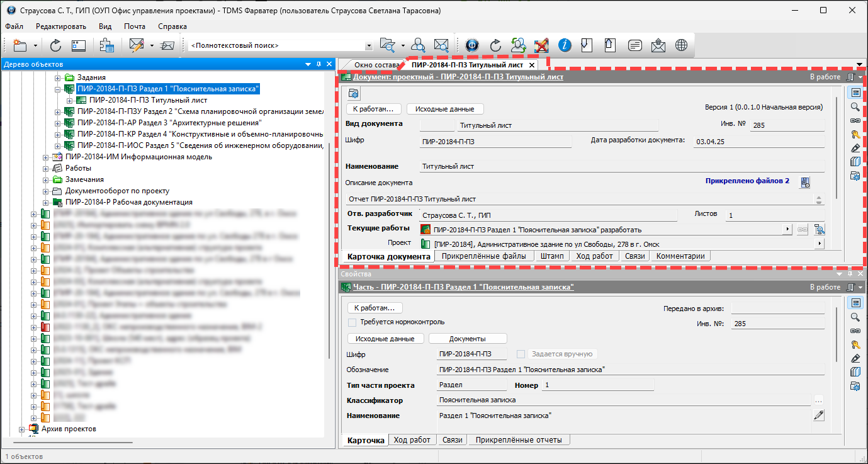Image resolution: width=868 pixels, height=464 pixels.
Task: Switch to the 'Прикреплённые файлы' tab
Action: [x=483, y=256]
